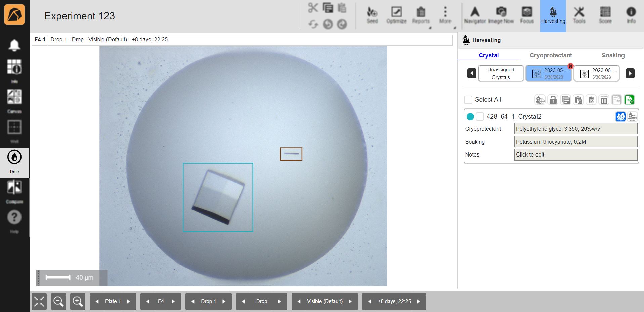This screenshot has height=312, width=644.
Task: Switch to the Soaking tab
Action: click(x=613, y=55)
